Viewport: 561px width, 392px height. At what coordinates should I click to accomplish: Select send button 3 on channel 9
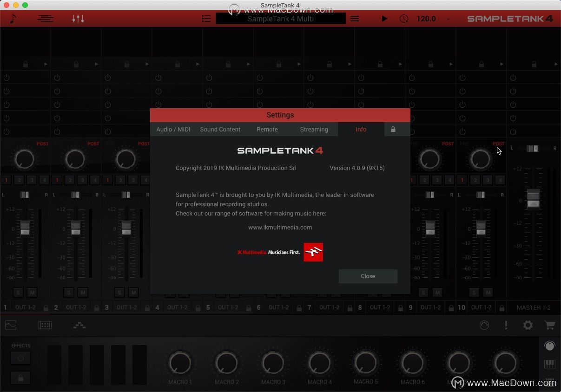(437, 180)
